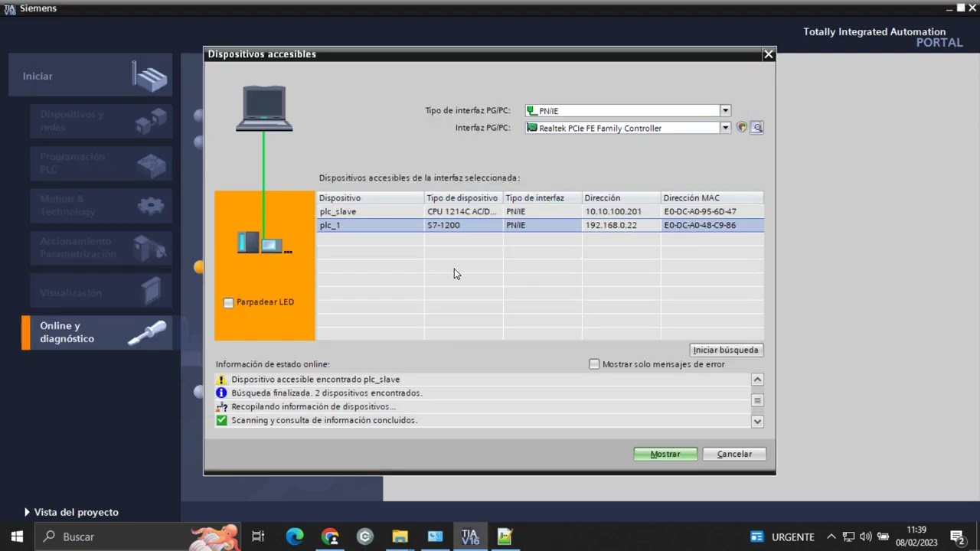Viewport: 980px width, 551px height.
Task: Expand Vista del proyecto arrow
Action: (27, 512)
